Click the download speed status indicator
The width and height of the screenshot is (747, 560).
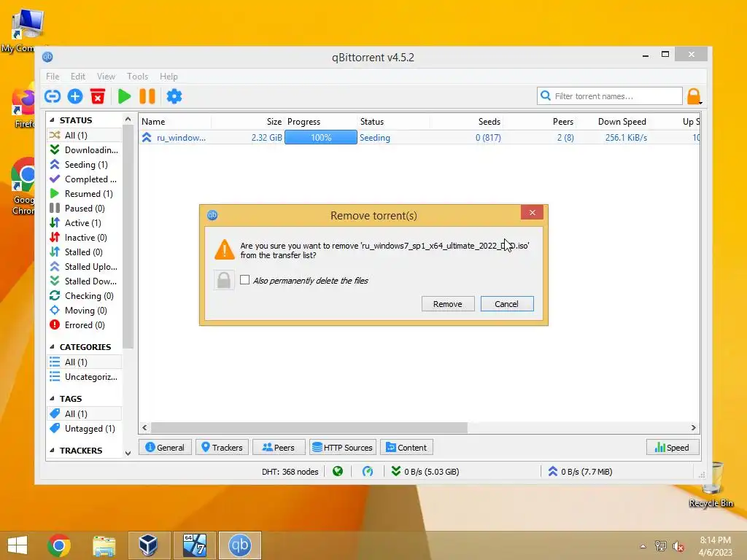point(425,472)
